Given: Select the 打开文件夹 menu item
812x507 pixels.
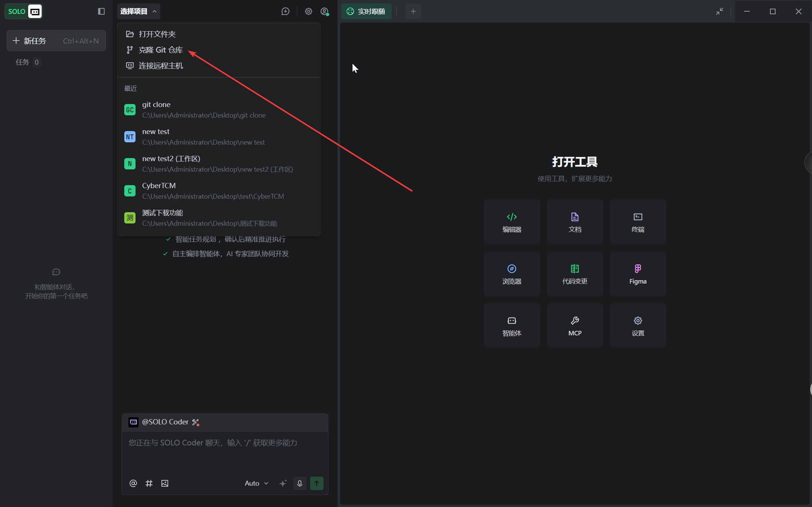Looking at the screenshot, I should (x=157, y=34).
